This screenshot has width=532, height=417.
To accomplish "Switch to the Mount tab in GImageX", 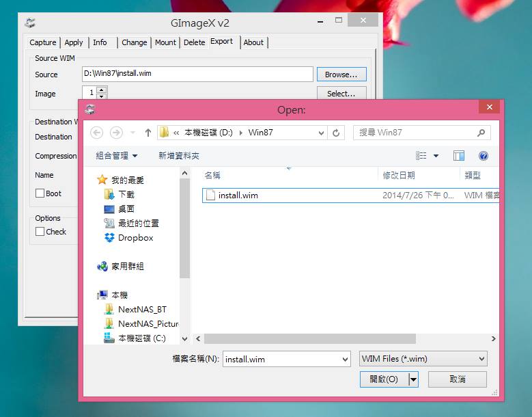I will click(x=165, y=42).
